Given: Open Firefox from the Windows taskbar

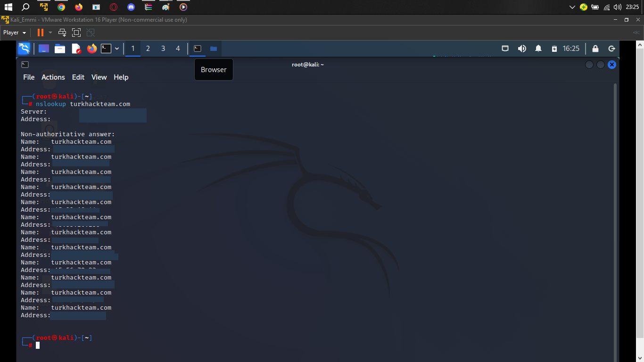Looking at the screenshot, I should click(x=78, y=7).
